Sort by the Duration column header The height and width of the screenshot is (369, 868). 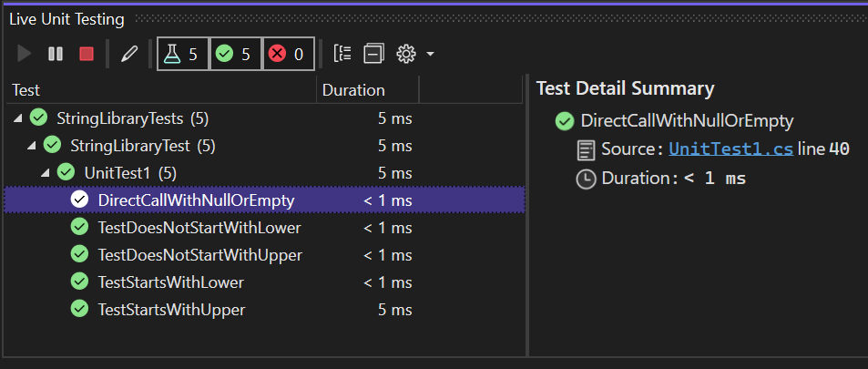tap(353, 90)
